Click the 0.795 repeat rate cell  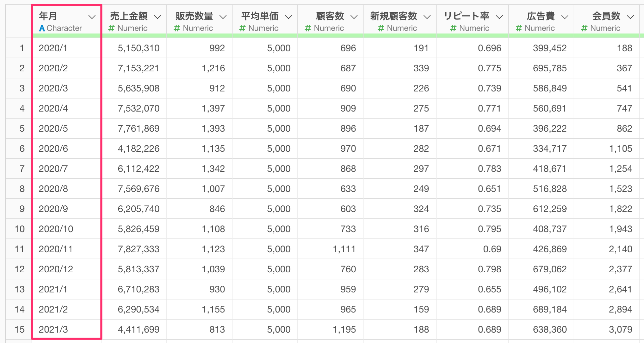point(490,229)
